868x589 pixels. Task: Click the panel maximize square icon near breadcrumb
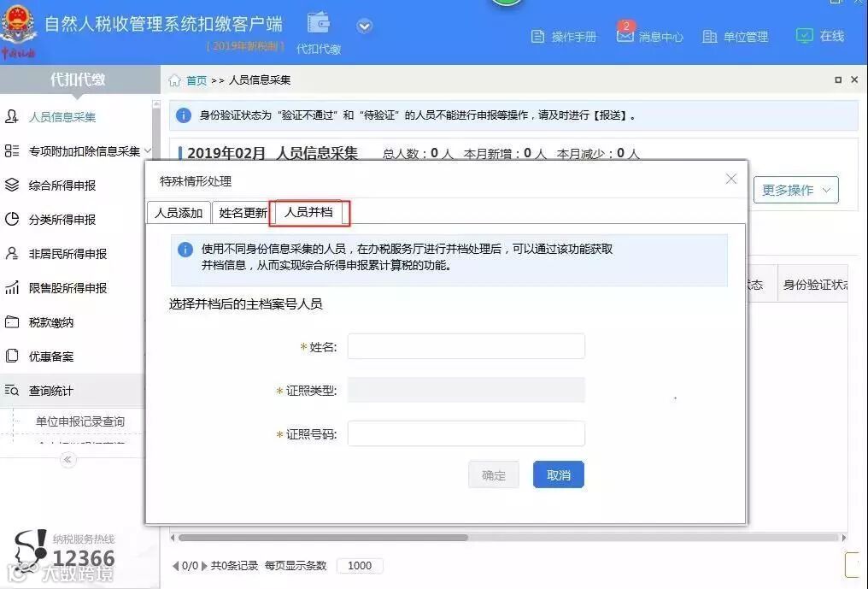tap(838, 80)
